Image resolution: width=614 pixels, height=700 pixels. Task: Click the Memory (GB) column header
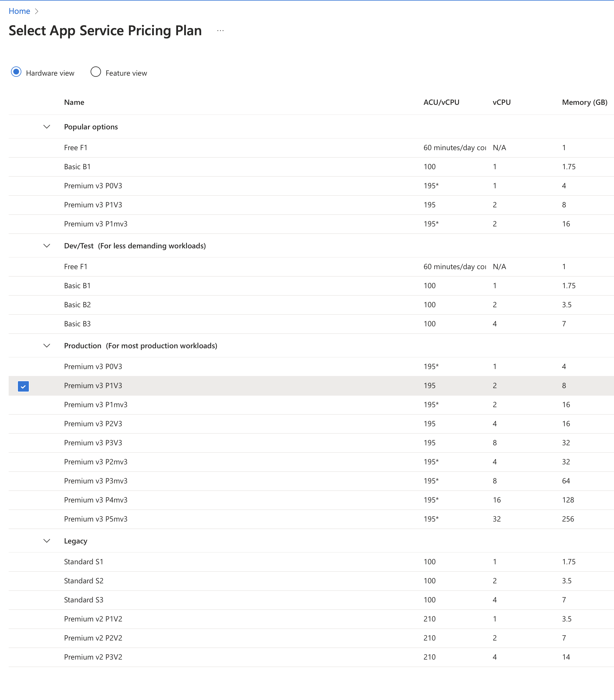[x=584, y=102]
